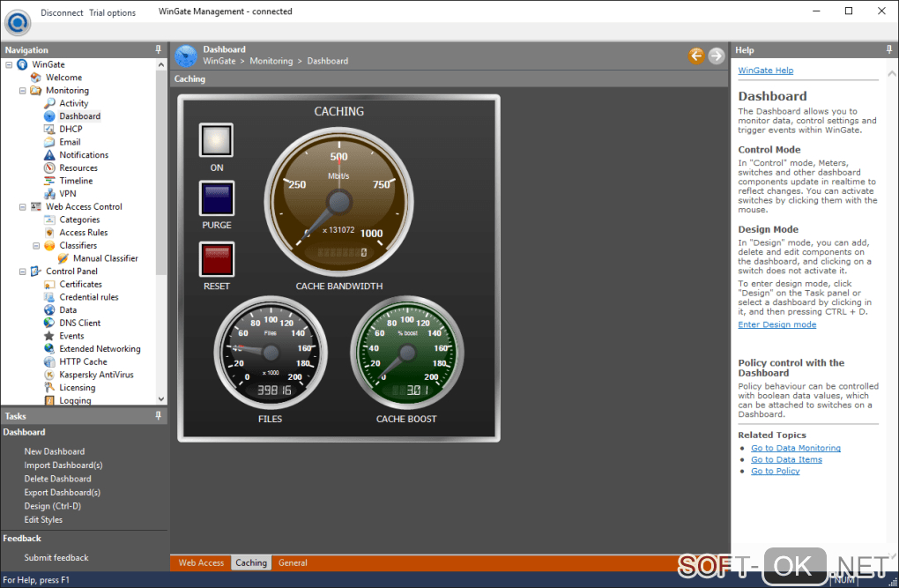Open the WinGate Help link
The image size is (899, 588).
pyautogui.click(x=765, y=71)
